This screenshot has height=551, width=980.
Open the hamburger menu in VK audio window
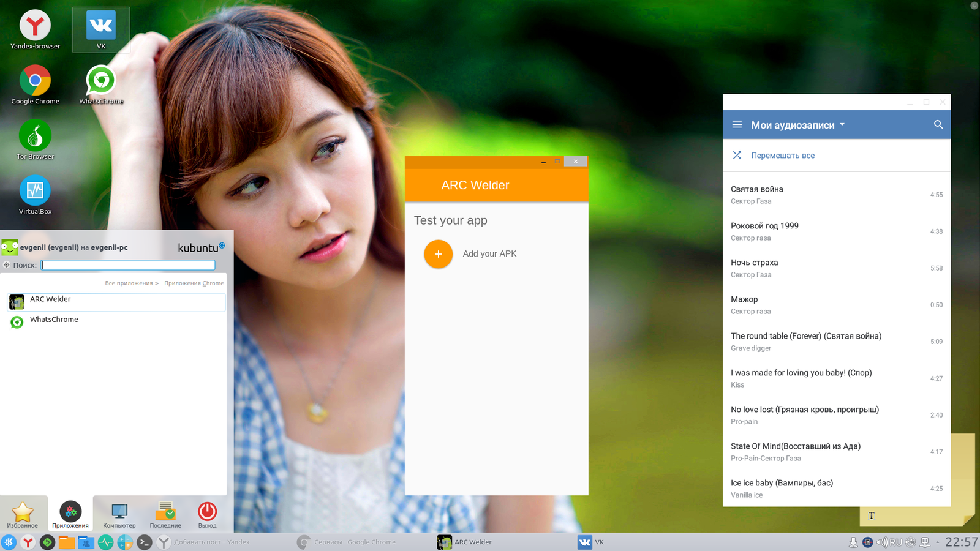point(737,124)
